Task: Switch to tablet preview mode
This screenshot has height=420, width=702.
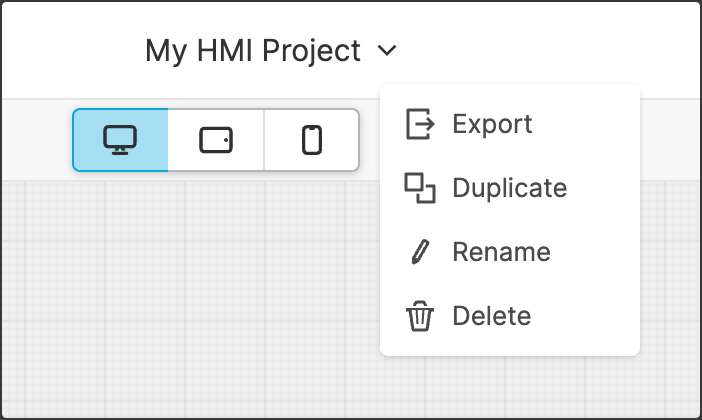Action: tap(216, 140)
